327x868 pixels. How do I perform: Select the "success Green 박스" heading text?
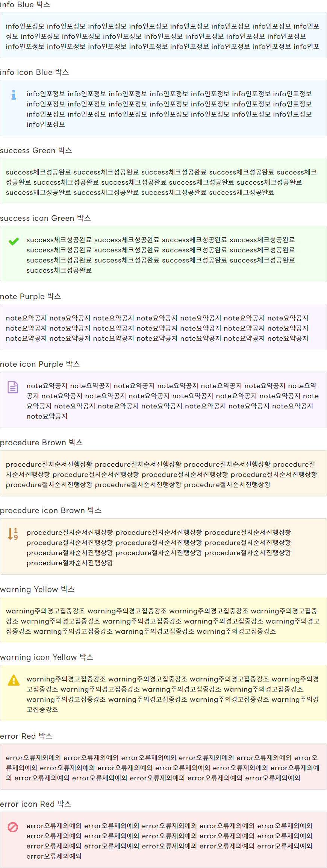[36, 150]
